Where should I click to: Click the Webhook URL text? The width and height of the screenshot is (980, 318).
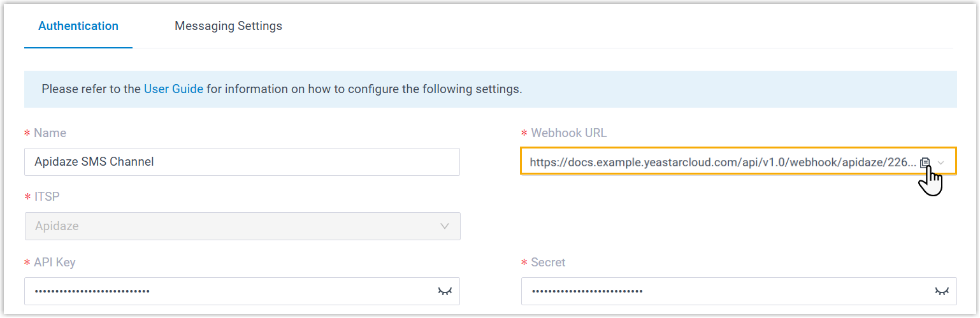click(720, 163)
